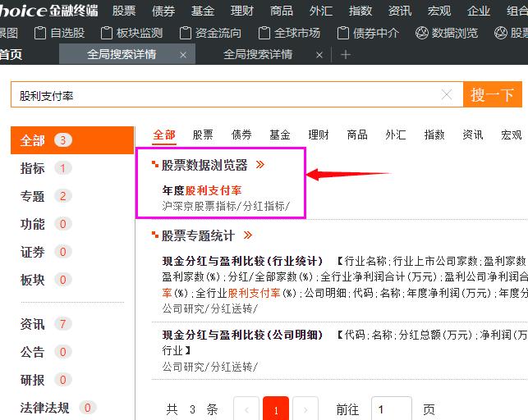Expand 股票数据浏览器 double-arrow icon
528x420 pixels.
pos(260,164)
